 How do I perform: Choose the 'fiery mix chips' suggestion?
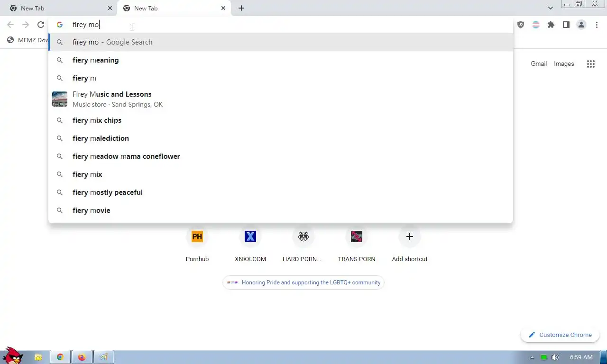pyautogui.click(x=281, y=120)
